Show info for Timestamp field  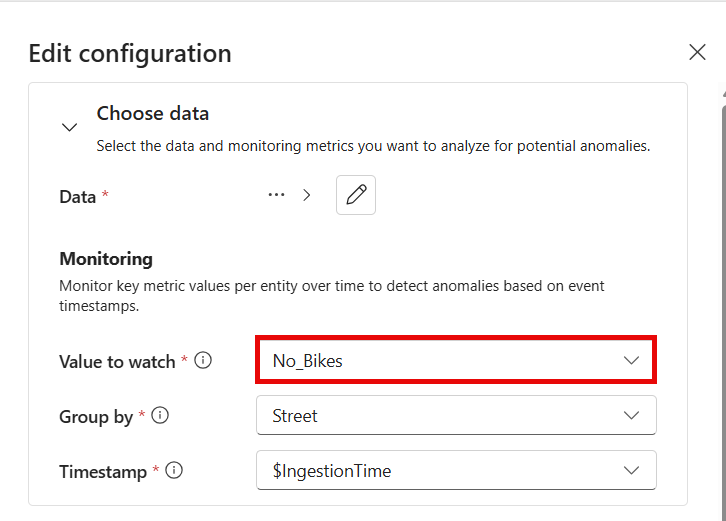(x=174, y=471)
